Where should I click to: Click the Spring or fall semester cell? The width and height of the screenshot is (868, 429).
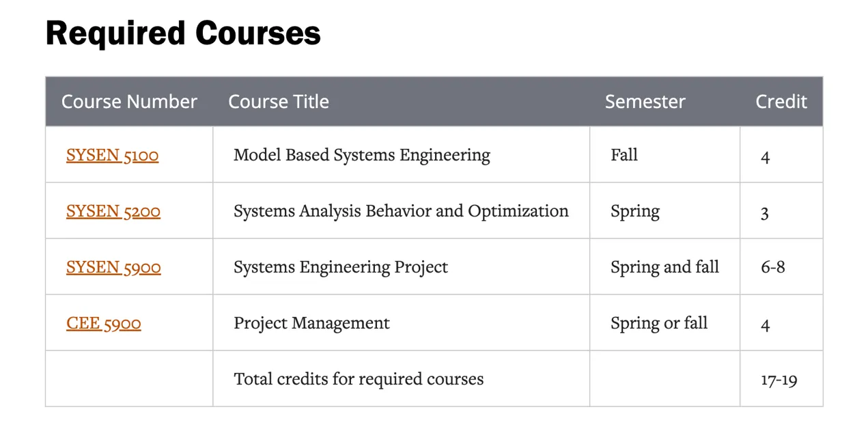pos(659,324)
